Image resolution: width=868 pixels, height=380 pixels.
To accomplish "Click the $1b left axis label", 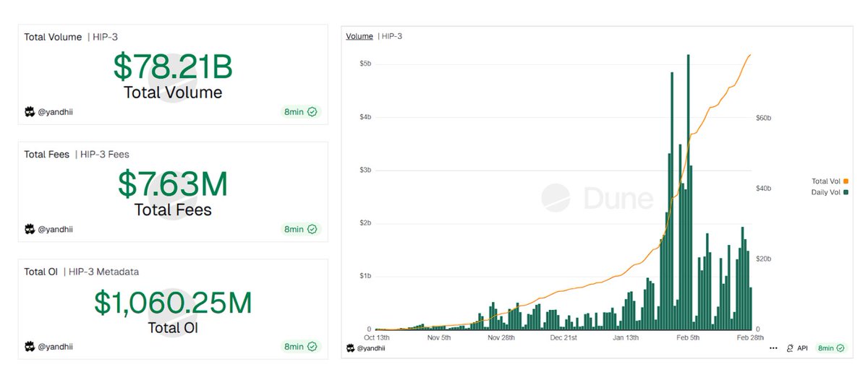I will (365, 276).
